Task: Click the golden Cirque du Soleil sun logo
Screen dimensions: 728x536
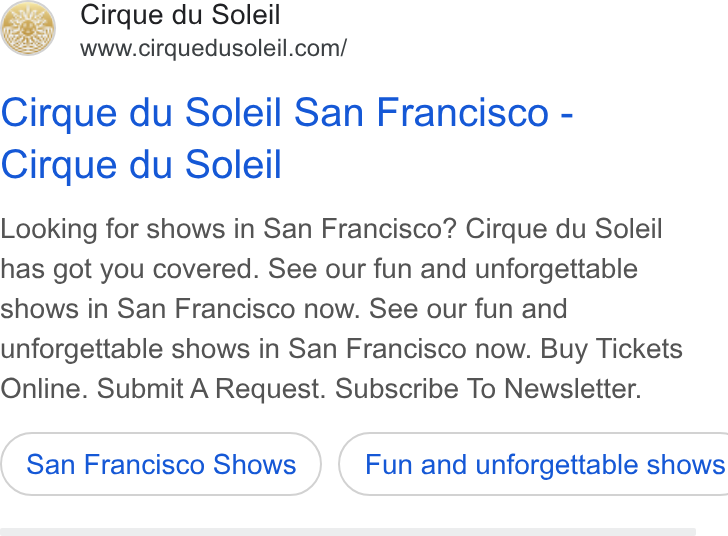Action: coord(28,28)
